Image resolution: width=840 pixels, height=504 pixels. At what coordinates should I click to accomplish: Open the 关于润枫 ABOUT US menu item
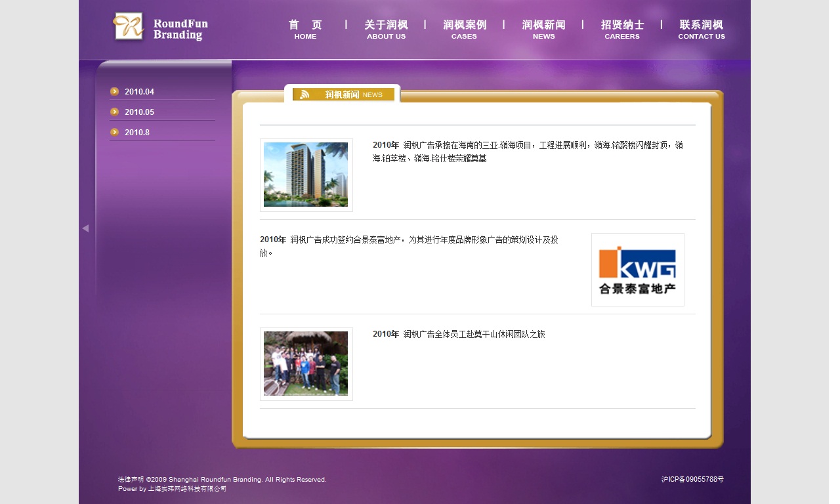386,30
